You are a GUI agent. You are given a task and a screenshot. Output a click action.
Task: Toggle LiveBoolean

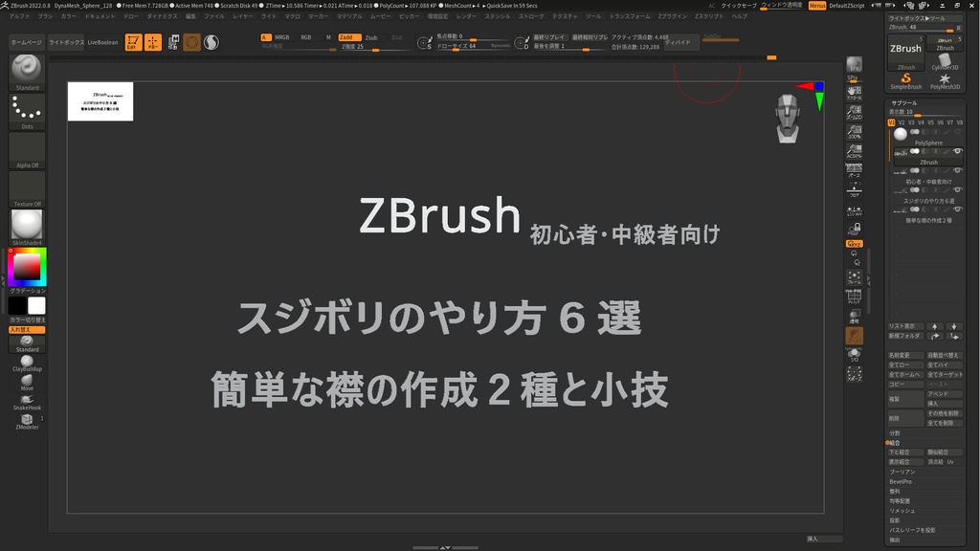click(x=102, y=42)
